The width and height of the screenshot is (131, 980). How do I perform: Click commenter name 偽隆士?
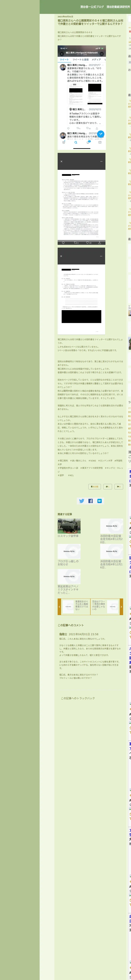coord(63,634)
